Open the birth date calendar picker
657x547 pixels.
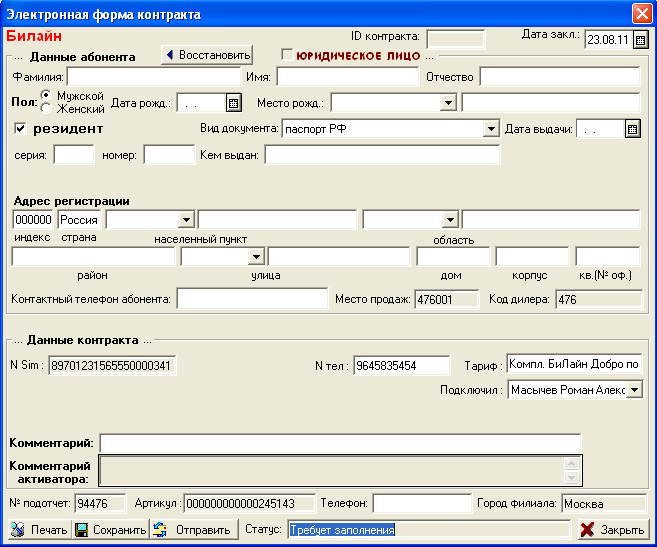(x=234, y=103)
